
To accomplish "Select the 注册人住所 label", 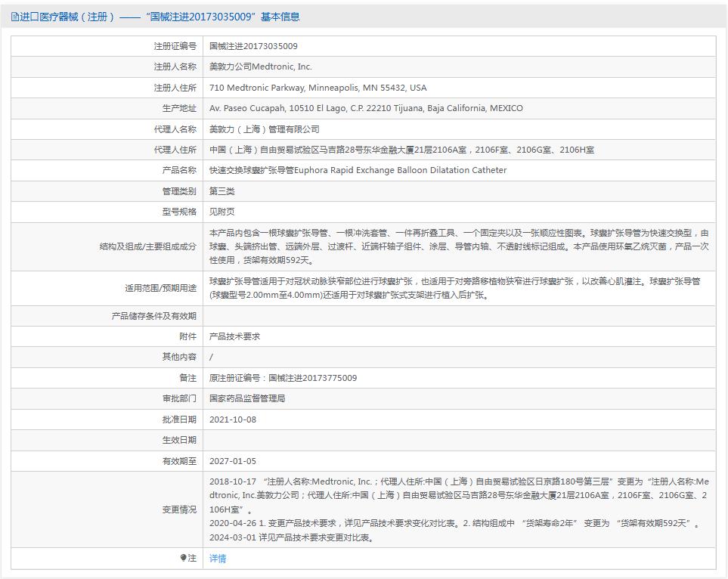I will pos(175,88).
